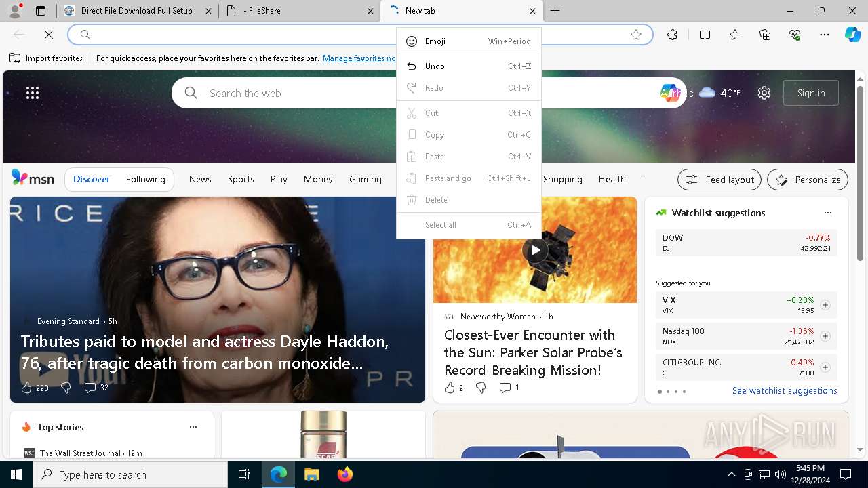Add VIX to watchlist

(x=825, y=305)
